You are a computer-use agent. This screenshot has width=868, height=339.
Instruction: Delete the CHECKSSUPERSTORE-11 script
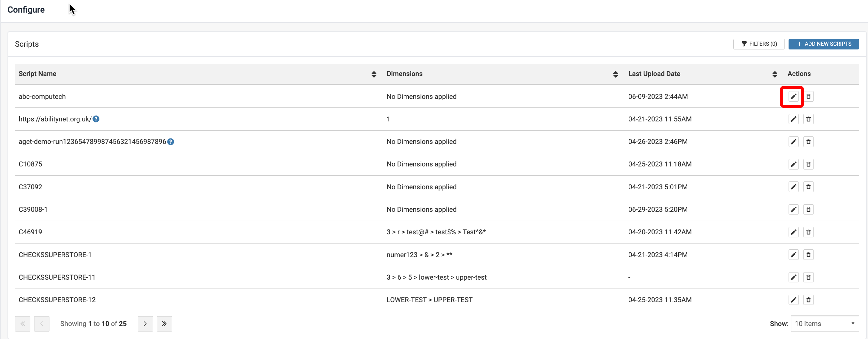click(808, 277)
